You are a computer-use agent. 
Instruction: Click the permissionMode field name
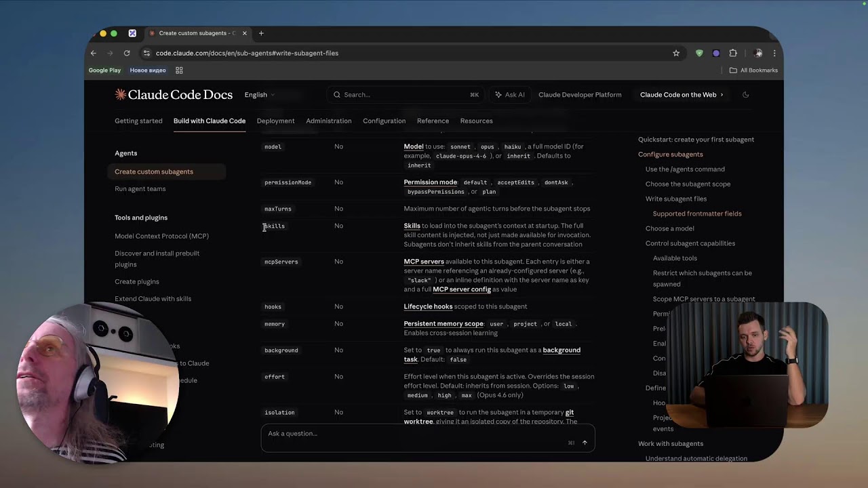pos(288,182)
